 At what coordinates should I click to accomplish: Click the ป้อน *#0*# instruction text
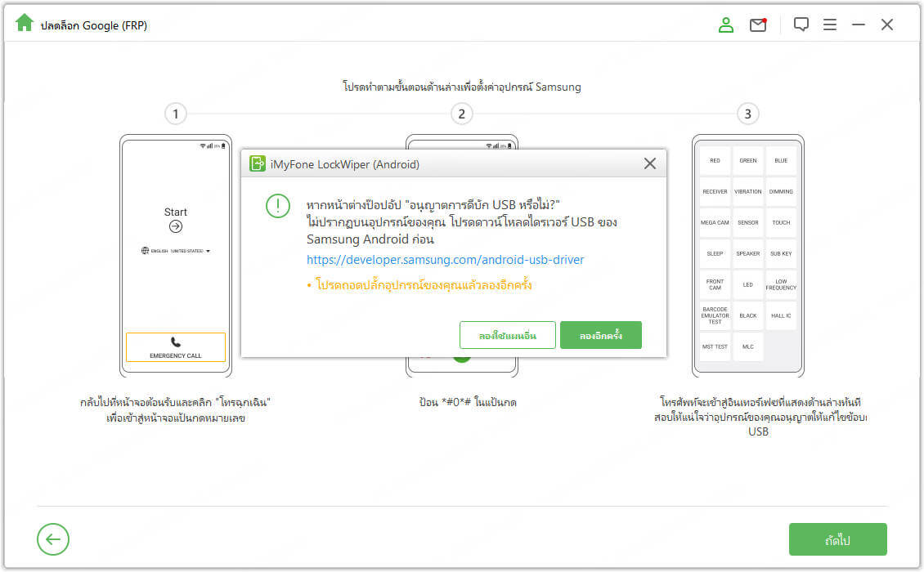click(468, 402)
